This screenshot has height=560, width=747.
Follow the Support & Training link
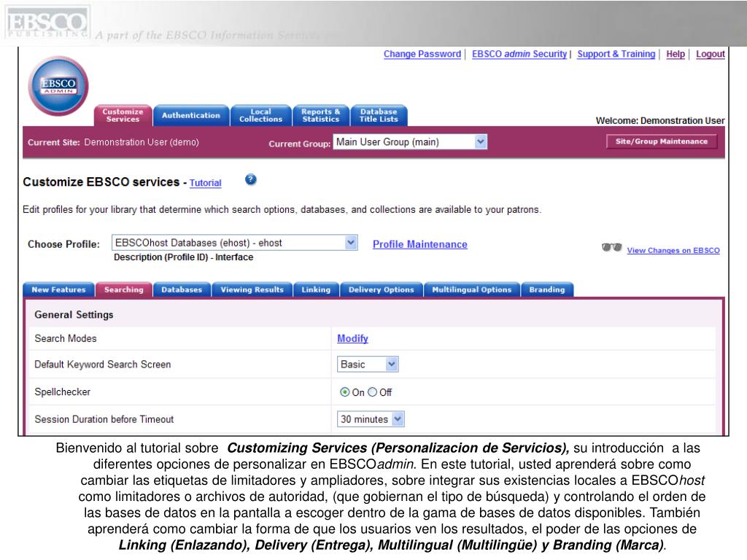[616, 54]
